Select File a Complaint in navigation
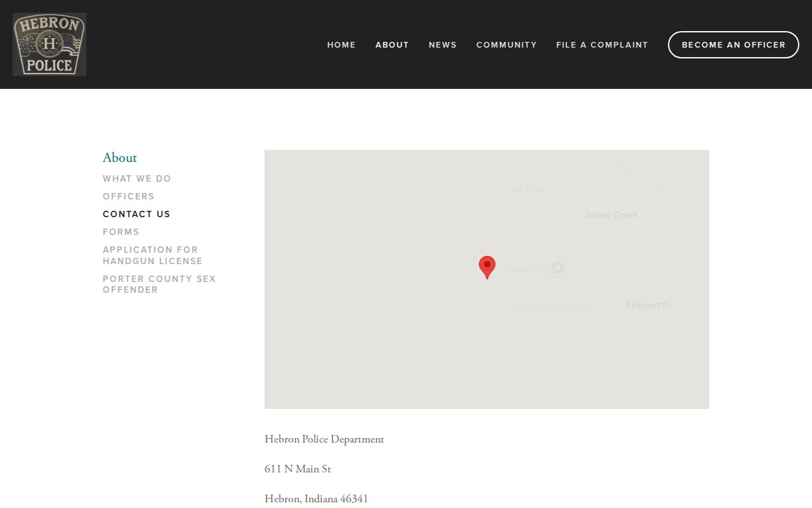 602,45
